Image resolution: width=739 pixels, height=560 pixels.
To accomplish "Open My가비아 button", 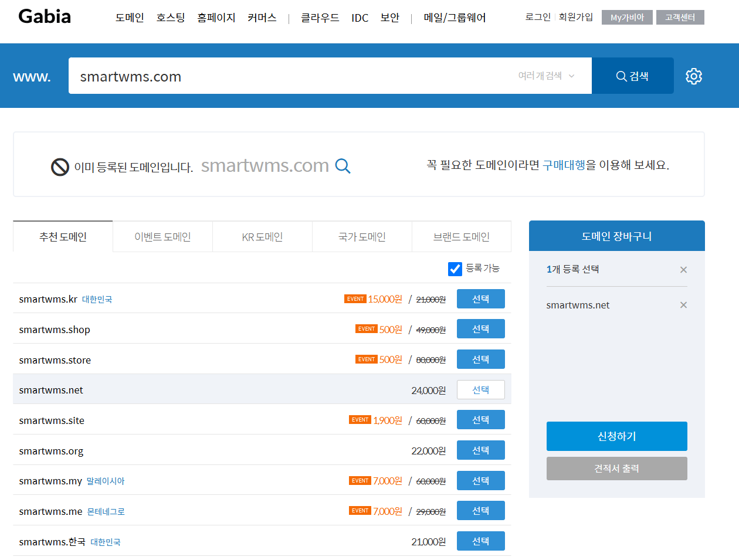I will 627,18.
